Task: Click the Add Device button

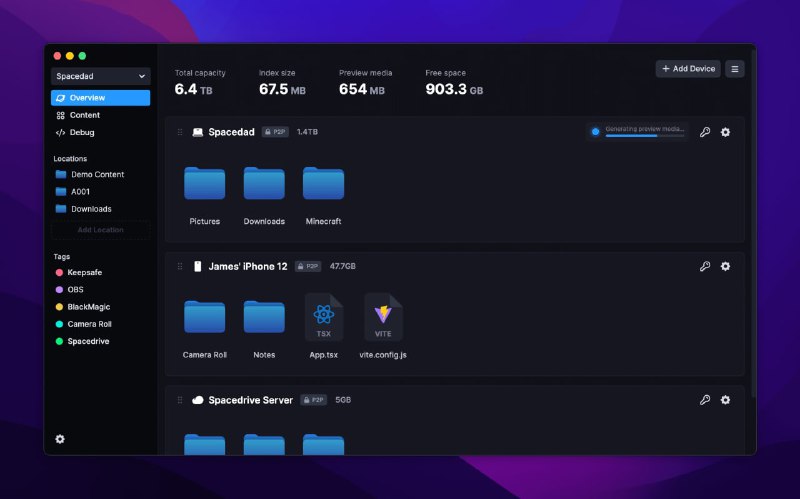Action: point(688,69)
